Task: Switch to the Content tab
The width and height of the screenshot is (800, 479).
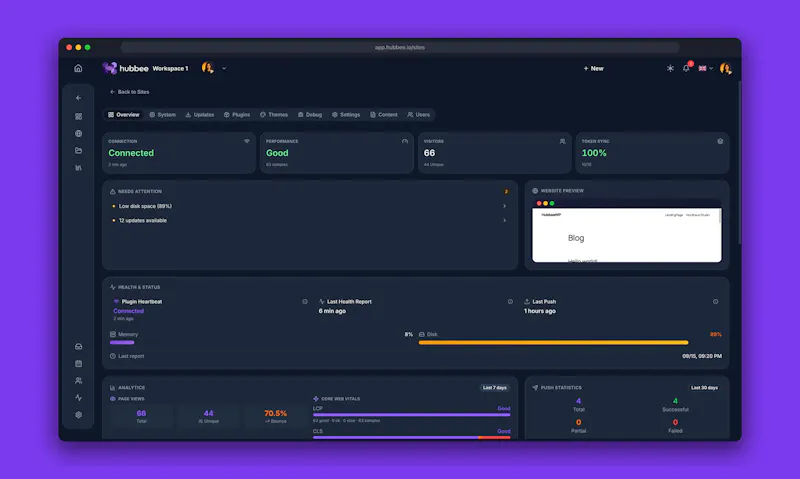Action: coord(384,115)
